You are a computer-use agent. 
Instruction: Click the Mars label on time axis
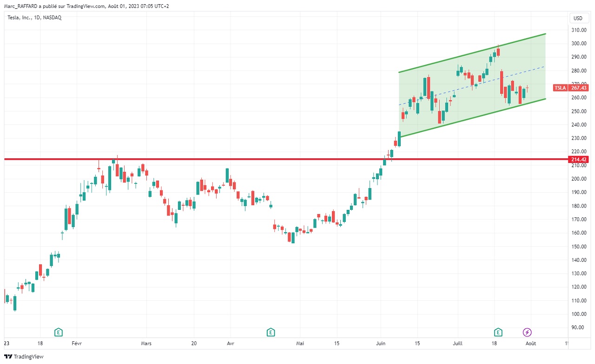tap(146, 344)
